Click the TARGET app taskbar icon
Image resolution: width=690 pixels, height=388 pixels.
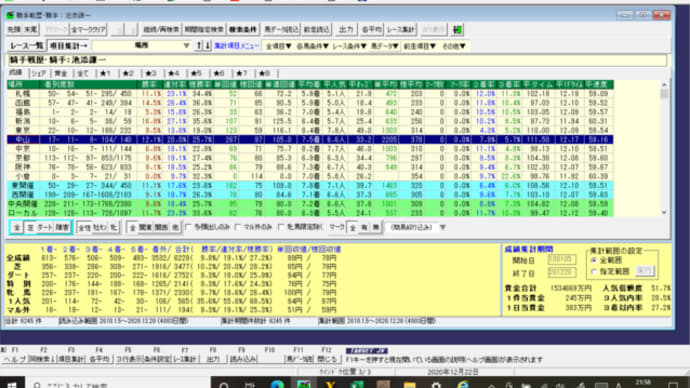(304, 384)
